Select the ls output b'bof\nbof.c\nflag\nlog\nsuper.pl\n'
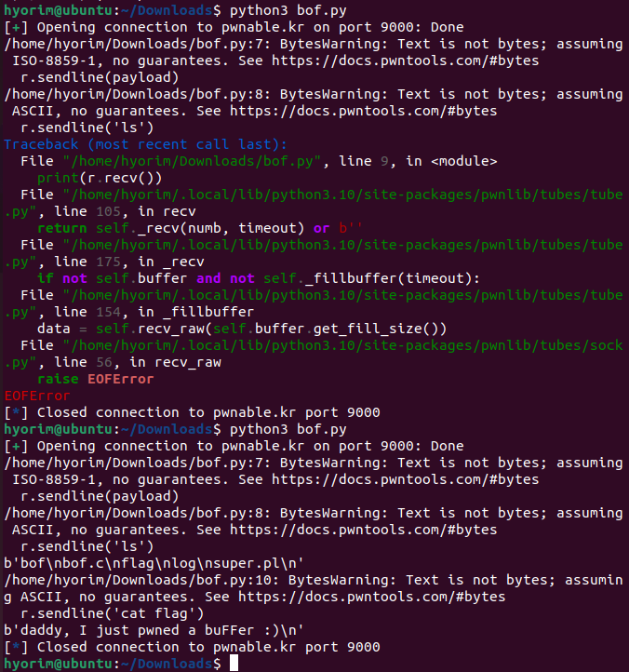Image resolution: width=629 pixels, height=672 pixels. pyautogui.click(x=154, y=563)
